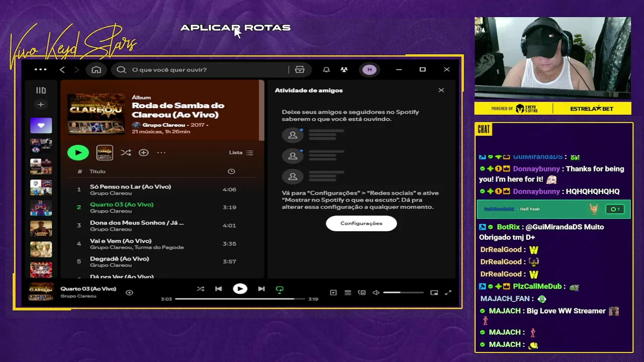Go forward with the right arrow

click(x=77, y=70)
